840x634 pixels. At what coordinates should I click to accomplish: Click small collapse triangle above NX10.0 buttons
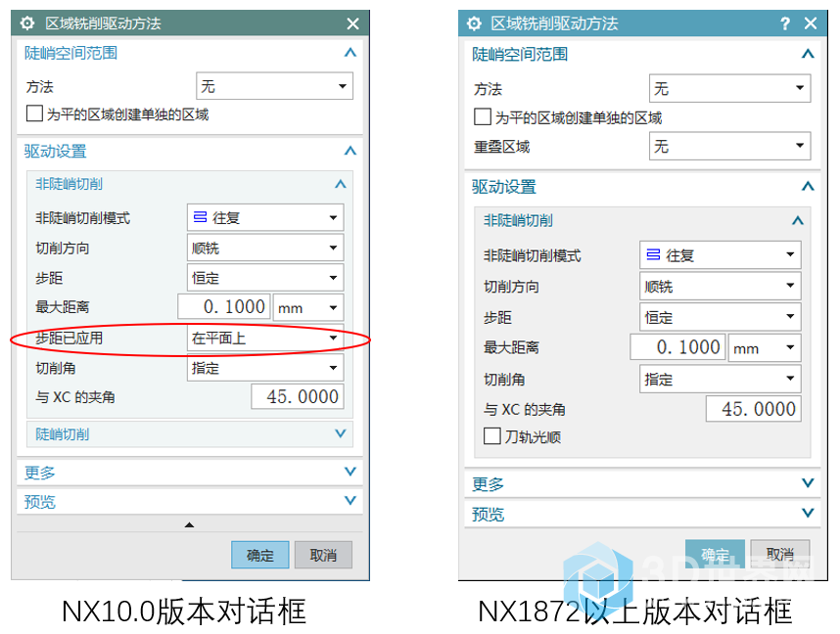point(189,524)
